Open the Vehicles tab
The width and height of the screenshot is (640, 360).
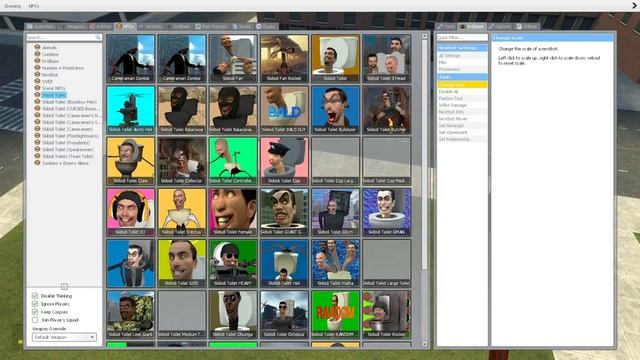pos(150,27)
